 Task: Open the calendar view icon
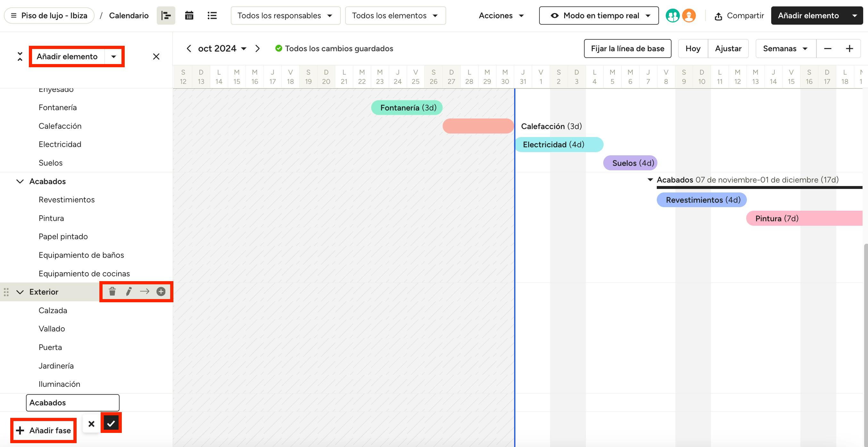point(189,15)
